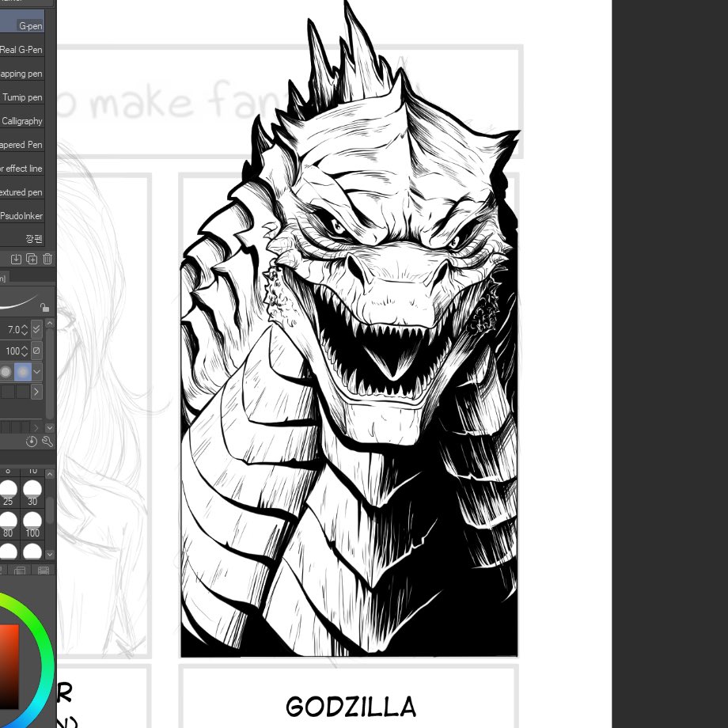Viewport: 728px width, 728px height.
Task: Expand the stabilization row arrow
Action: (36, 392)
